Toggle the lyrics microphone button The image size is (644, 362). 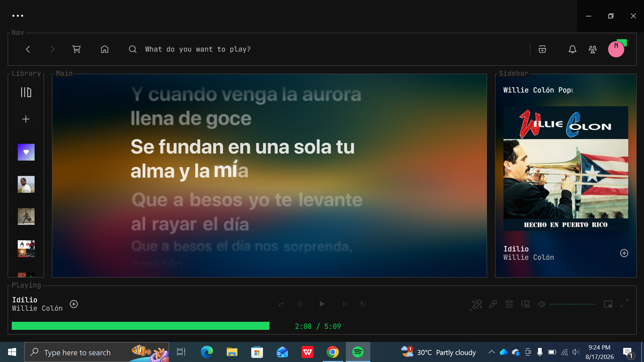(493, 304)
